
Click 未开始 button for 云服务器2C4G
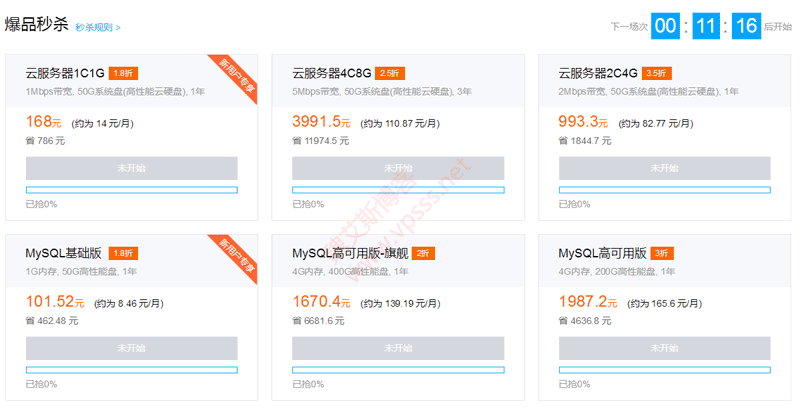pos(664,168)
